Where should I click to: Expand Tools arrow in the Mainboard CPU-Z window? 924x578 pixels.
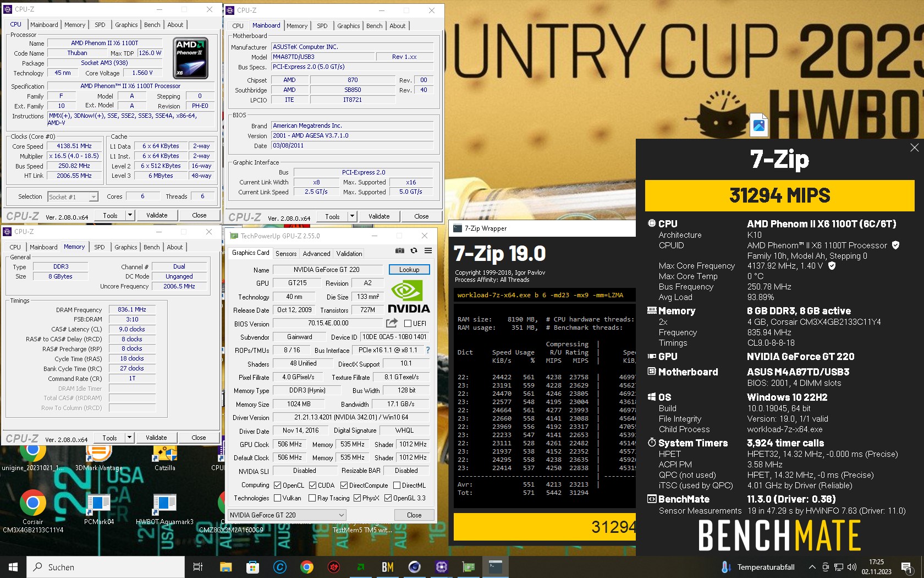coord(352,216)
